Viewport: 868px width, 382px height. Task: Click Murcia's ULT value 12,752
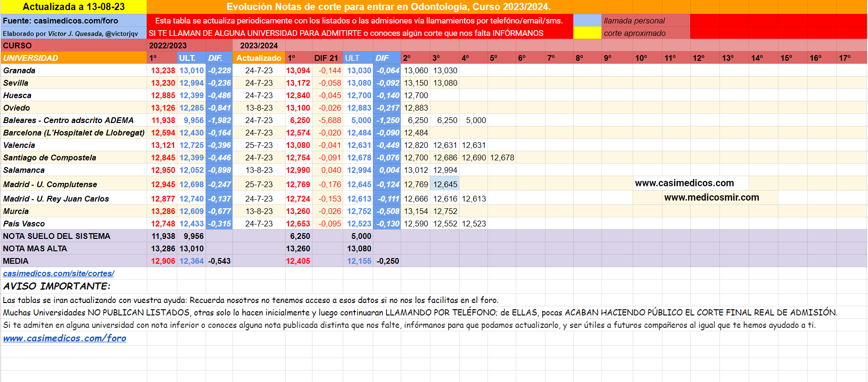(359, 211)
